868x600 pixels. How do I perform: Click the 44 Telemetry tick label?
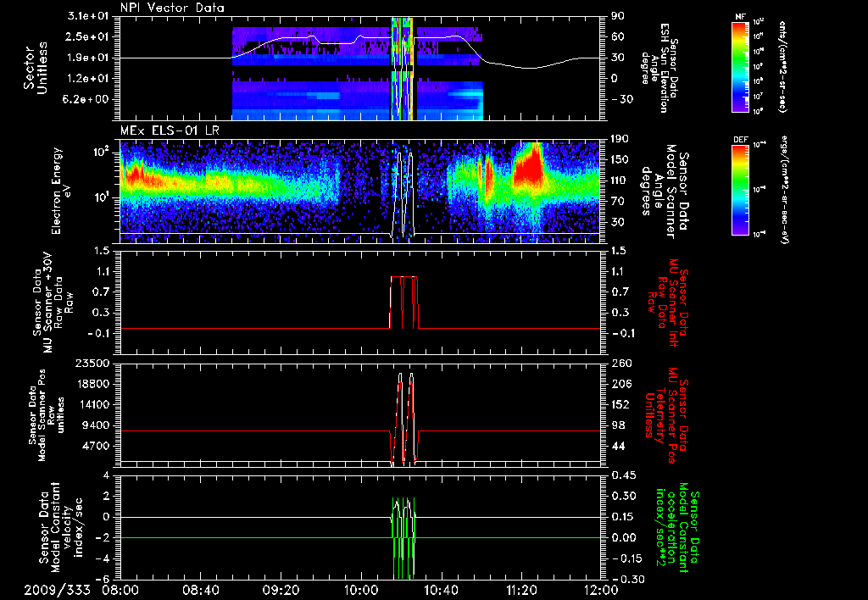[617, 446]
